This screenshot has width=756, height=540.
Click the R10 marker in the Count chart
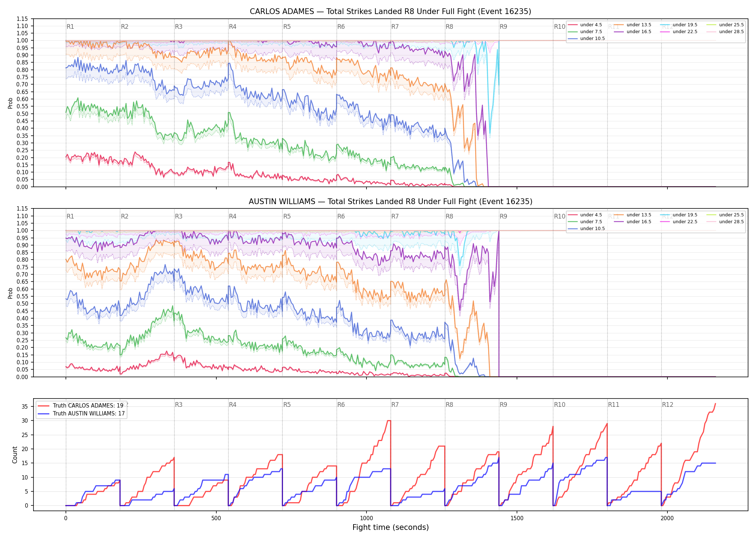[x=559, y=405]
